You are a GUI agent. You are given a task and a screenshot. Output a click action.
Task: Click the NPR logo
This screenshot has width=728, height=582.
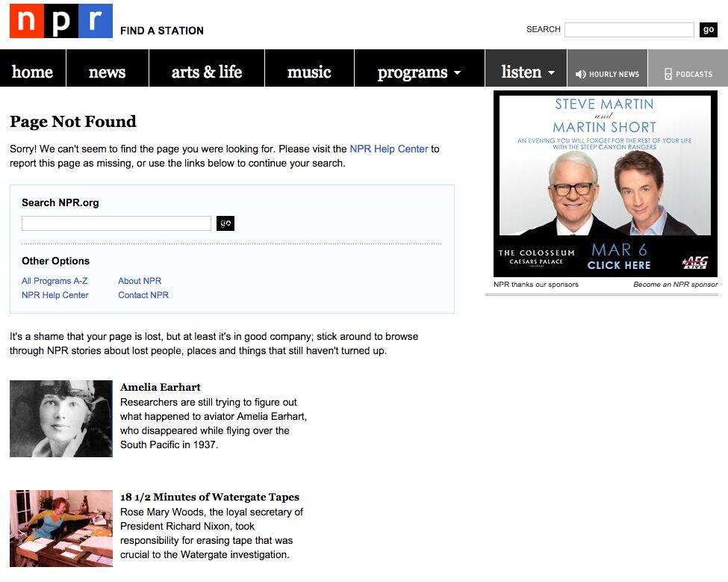60,21
